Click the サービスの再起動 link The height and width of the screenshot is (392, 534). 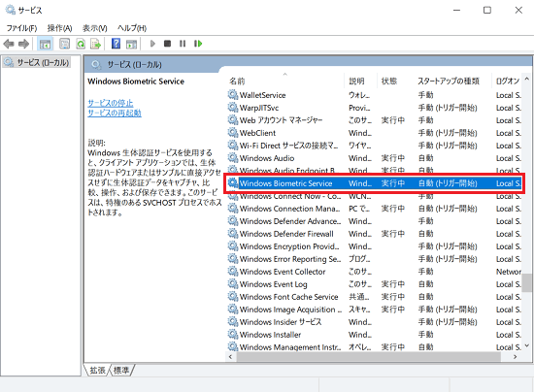tap(115, 113)
